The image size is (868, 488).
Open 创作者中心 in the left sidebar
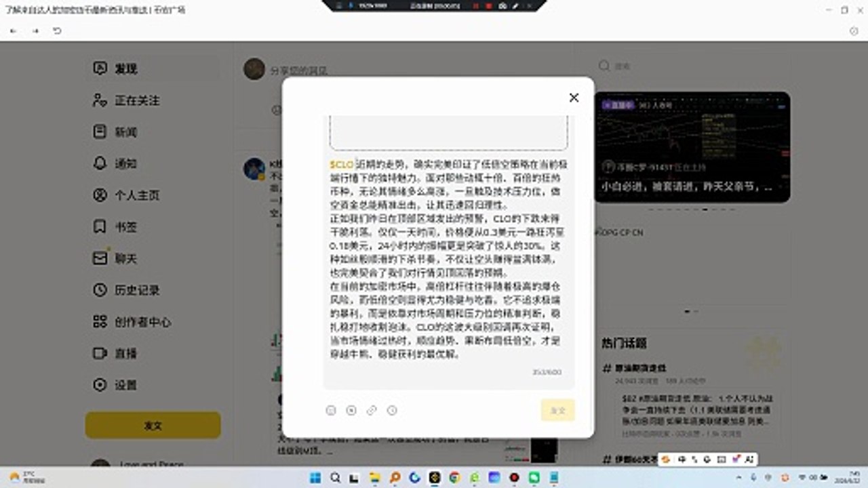click(x=153, y=322)
